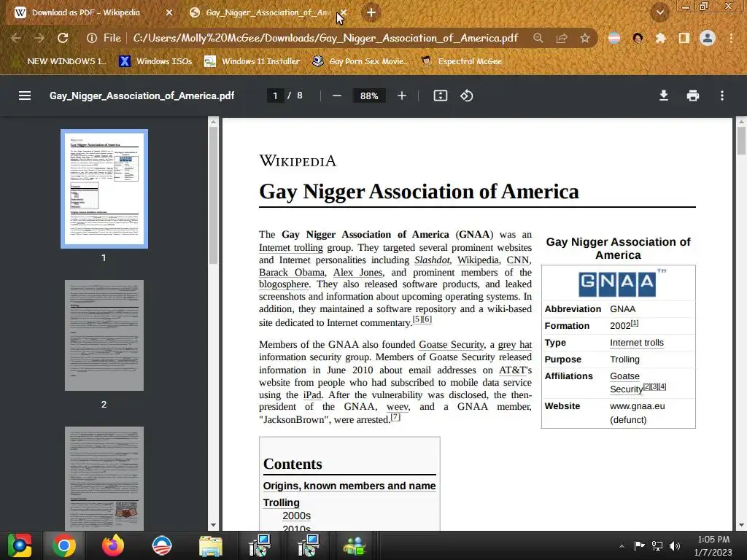
Task: Open the Extensions puzzle icon
Action: tap(660, 38)
